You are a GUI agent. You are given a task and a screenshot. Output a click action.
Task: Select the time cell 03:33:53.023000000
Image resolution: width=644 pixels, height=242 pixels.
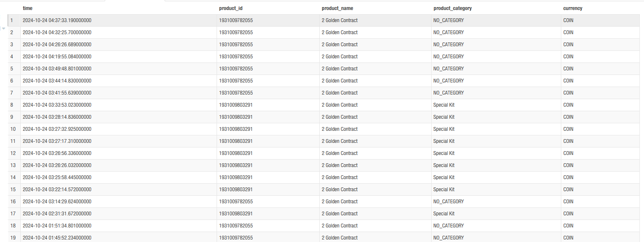[x=57, y=105]
